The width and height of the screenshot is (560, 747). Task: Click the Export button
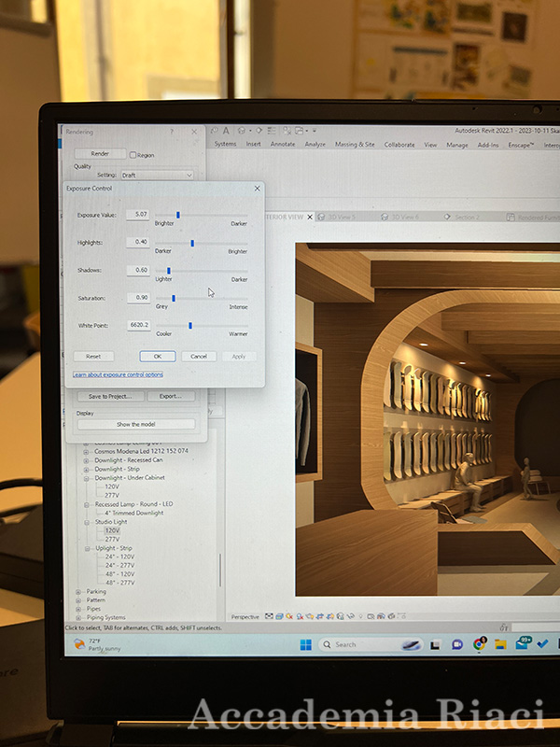(x=171, y=396)
